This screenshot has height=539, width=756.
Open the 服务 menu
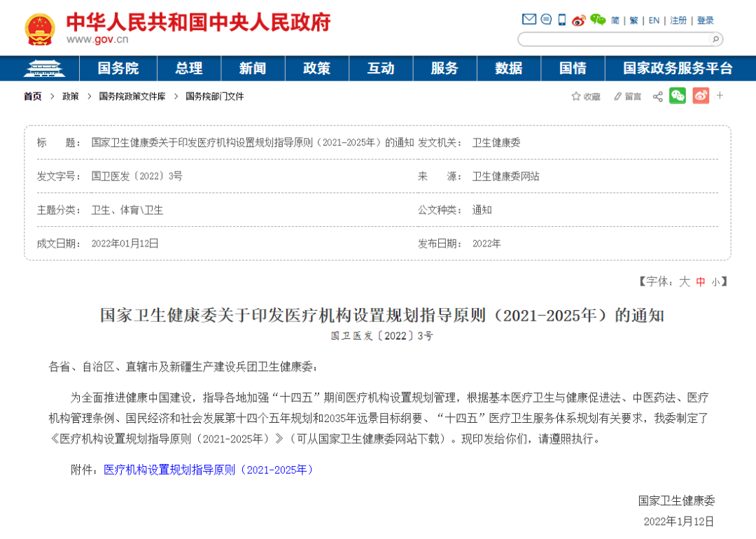click(444, 69)
